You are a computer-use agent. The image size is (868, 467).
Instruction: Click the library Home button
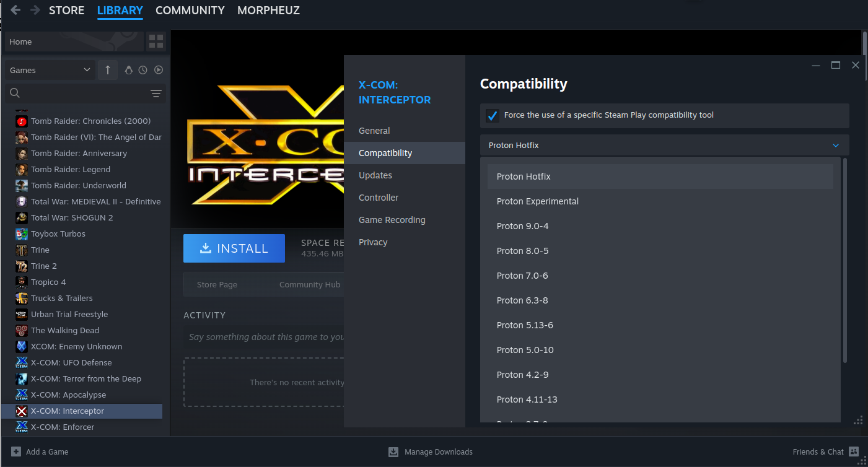click(74, 41)
